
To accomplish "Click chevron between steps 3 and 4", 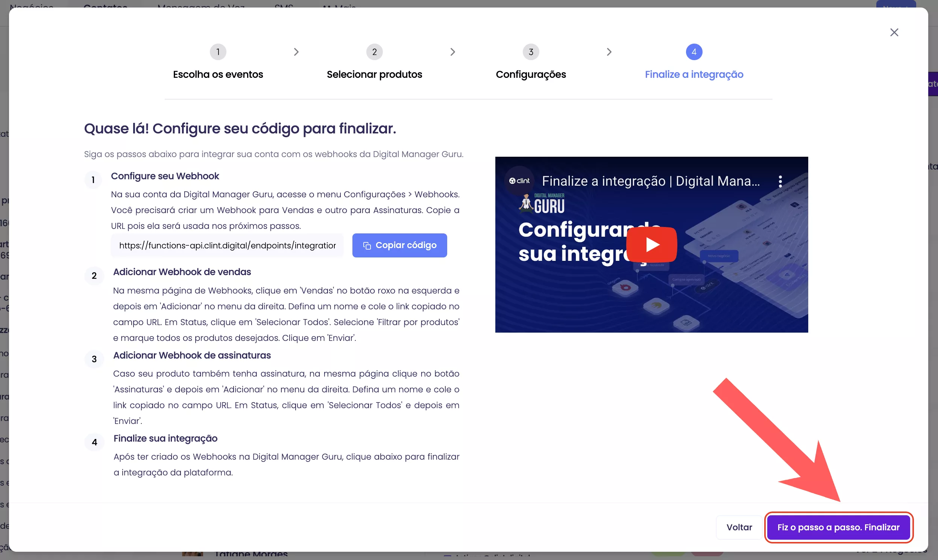I will click(x=609, y=52).
